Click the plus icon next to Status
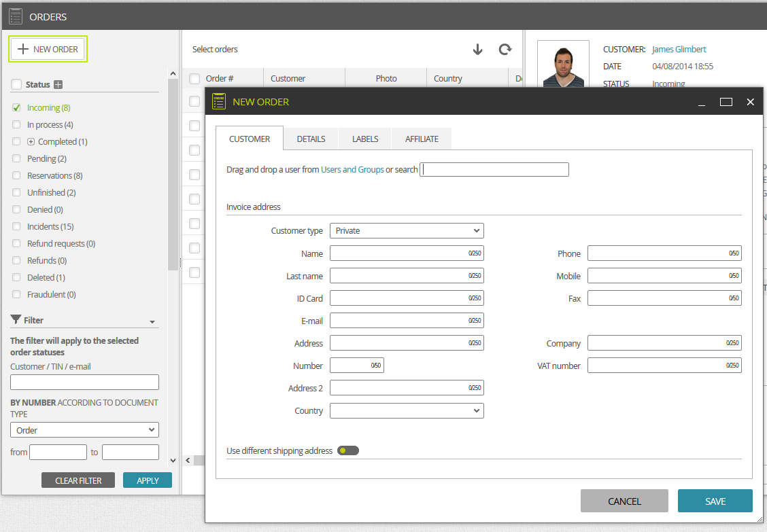 (58, 85)
